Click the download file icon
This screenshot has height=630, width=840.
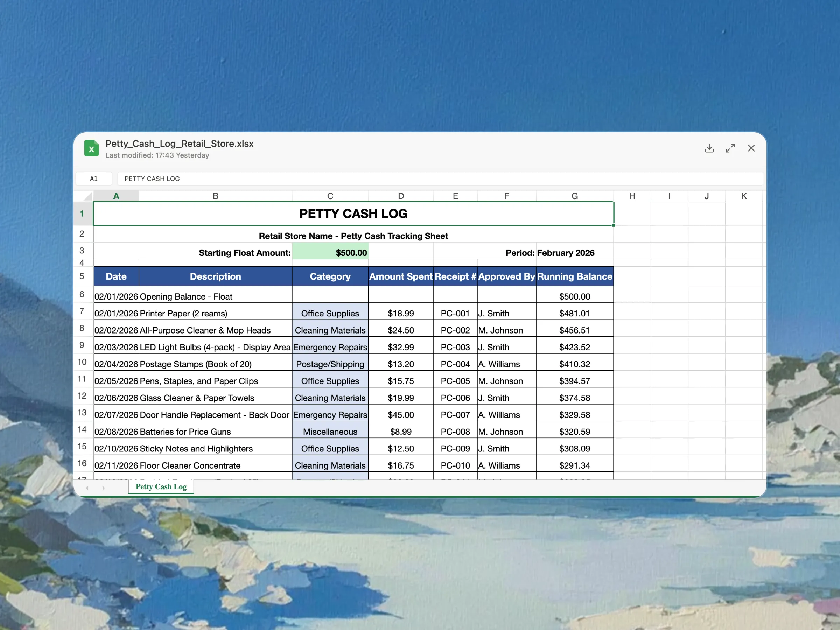(x=709, y=148)
